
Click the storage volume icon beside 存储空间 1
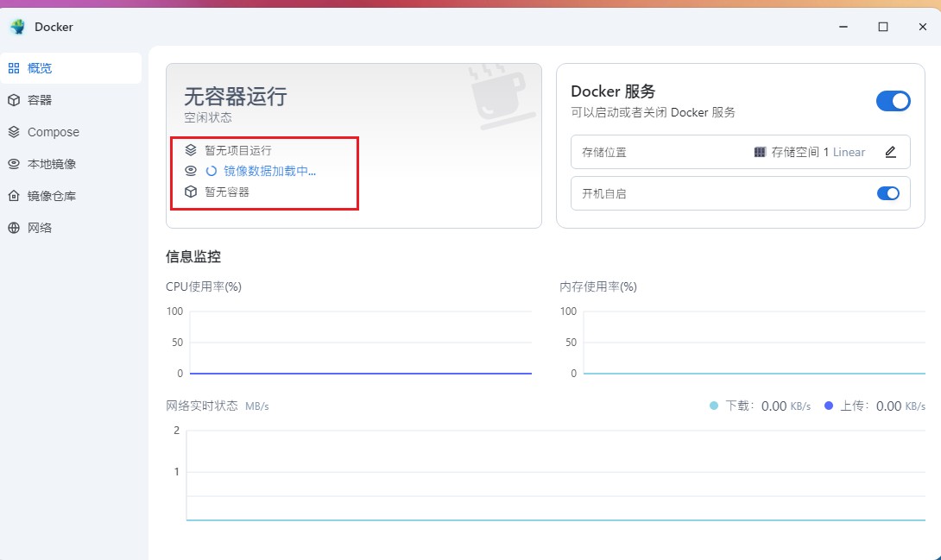click(760, 152)
